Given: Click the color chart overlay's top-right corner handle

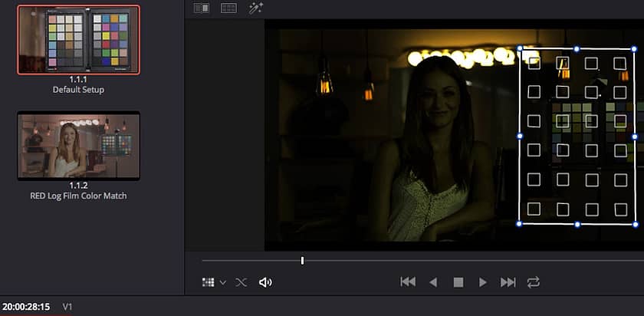Looking at the screenshot, I should pyautogui.click(x=634, y=49).
